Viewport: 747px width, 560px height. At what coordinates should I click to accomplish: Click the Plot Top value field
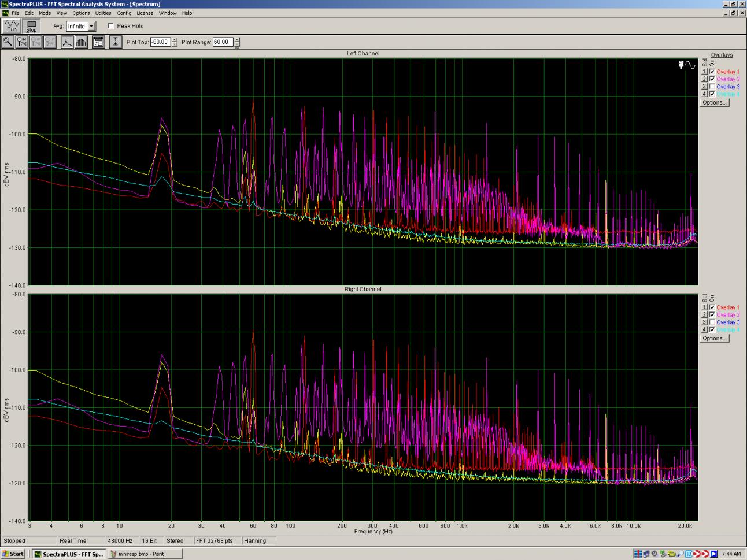[160, 42]
